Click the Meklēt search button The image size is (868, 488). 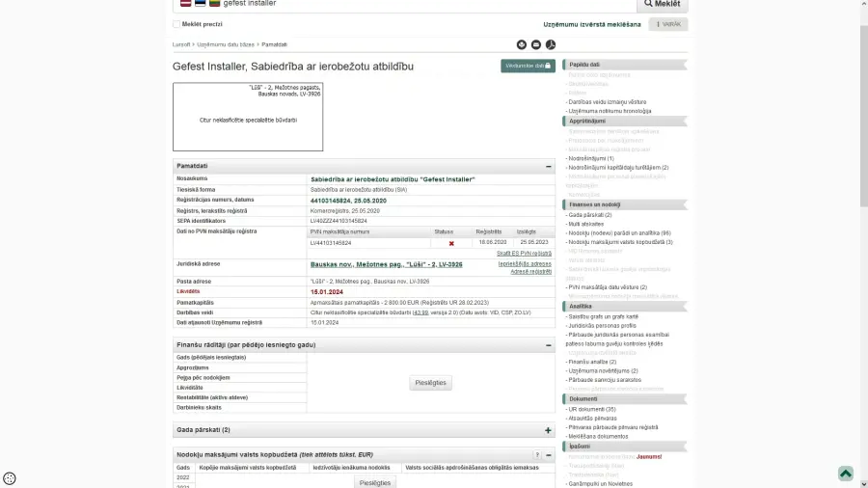point(662,5)
